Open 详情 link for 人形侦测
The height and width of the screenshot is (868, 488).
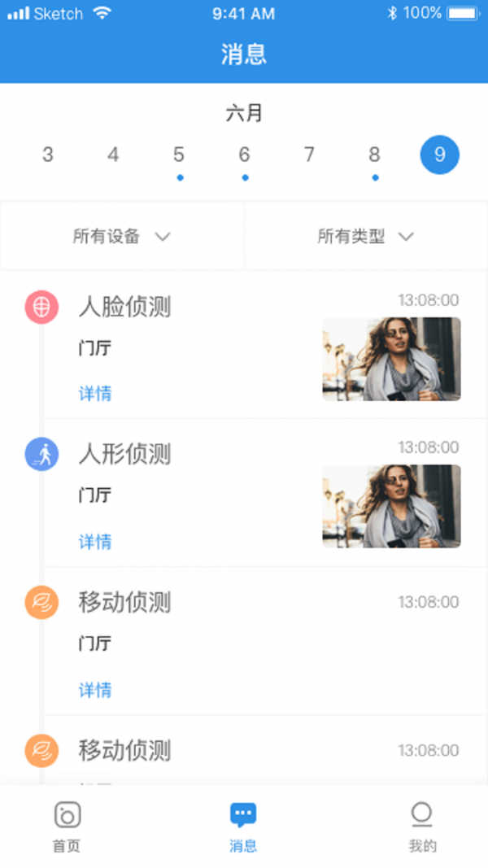(x=95, y=542)
